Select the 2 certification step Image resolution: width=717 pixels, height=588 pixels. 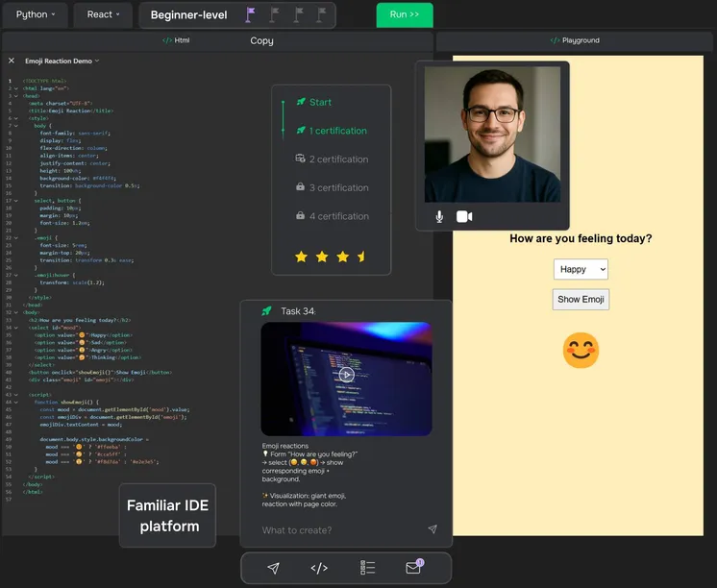tap(338, 159)
